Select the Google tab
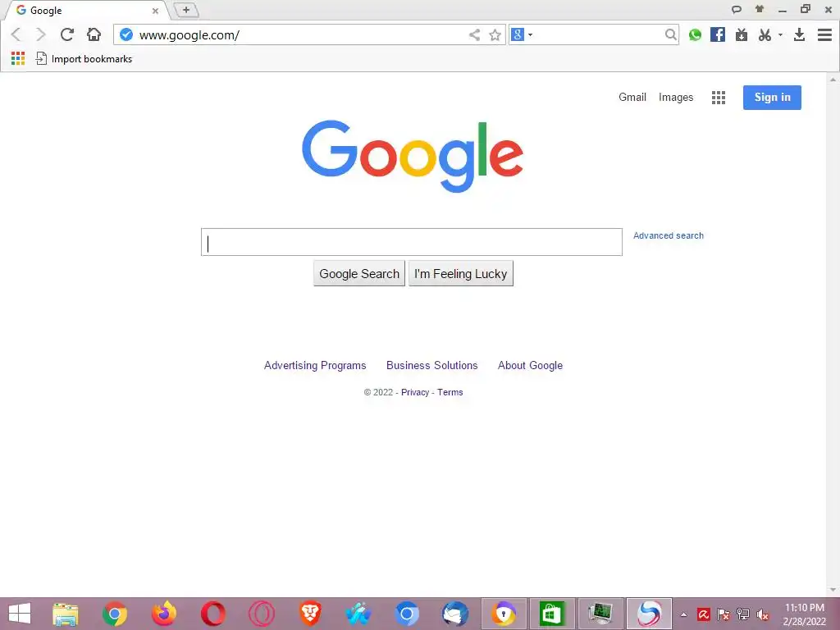This screenshot has width=840, height=630. pos(85,10)
